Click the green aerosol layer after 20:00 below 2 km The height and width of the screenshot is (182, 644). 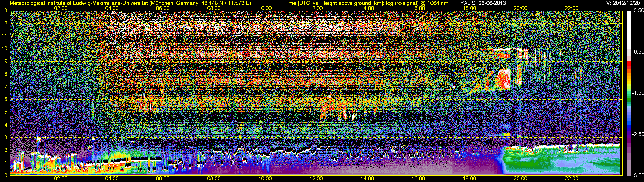tap(561, 161)
